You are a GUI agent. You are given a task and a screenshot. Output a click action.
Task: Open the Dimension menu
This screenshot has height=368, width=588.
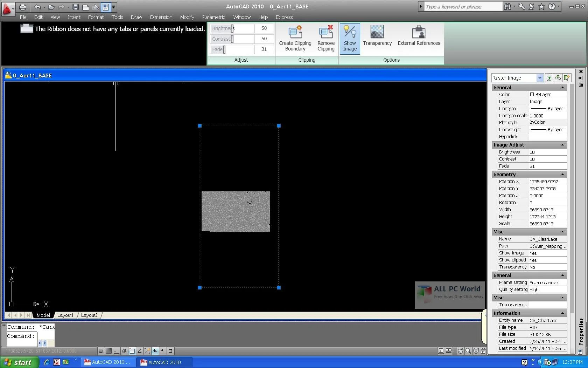click(x=161, y=17)
